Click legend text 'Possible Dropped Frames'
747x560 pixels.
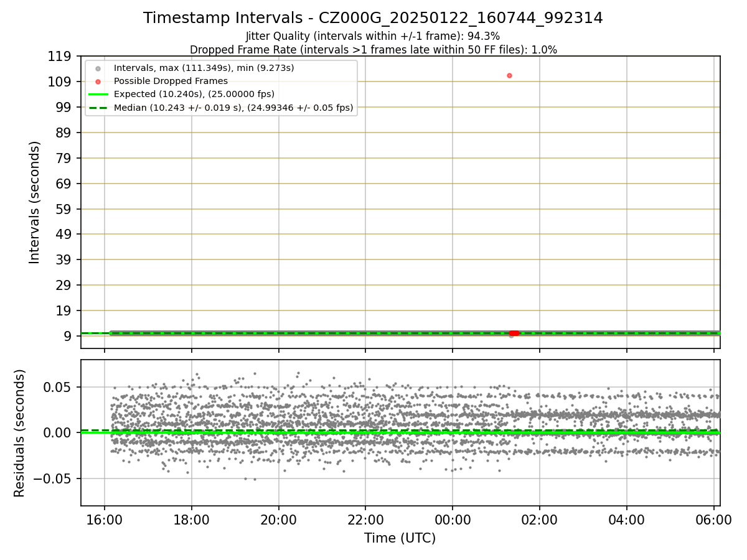pyautogui.click(x=171, y=82)
